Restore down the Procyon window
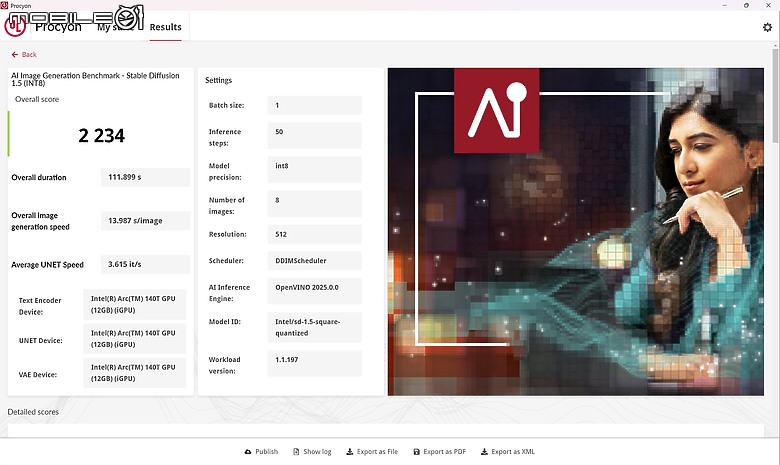 746,5
